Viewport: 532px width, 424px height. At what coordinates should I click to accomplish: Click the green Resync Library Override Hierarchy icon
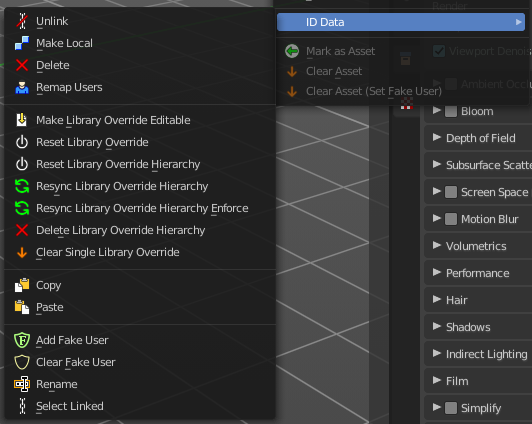pos(22,186)
